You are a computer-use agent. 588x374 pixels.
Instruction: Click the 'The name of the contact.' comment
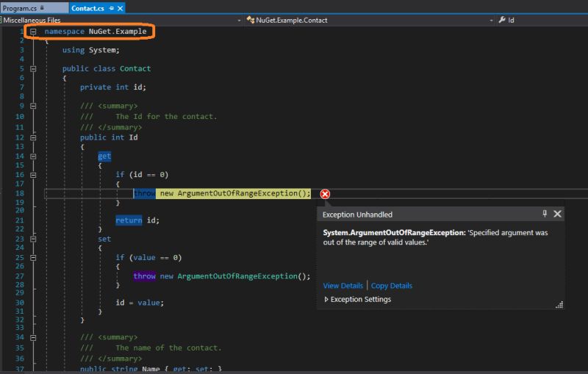[x=168, y=348]
